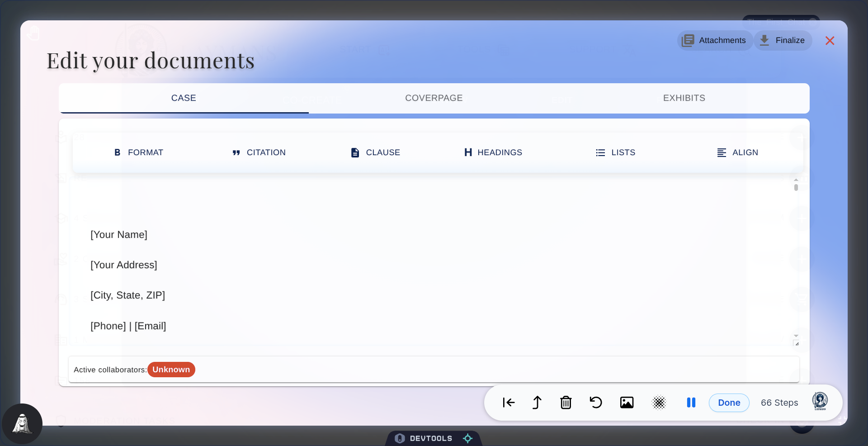This screenshot has width=868, height=446.
Task: Click the '[Phone] | [Email]' line
Action: [128, 326]
